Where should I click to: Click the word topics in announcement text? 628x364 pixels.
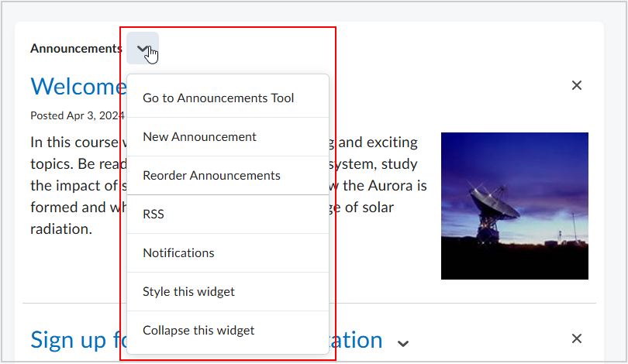48,164
